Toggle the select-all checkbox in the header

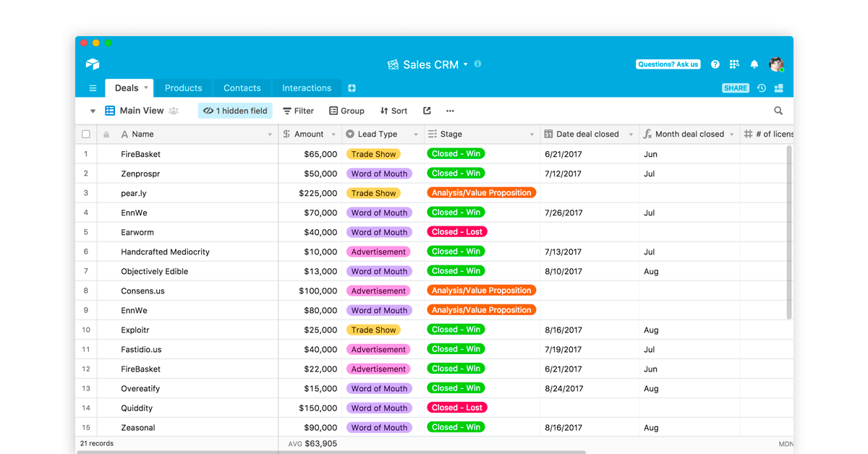click(x=85, y=134)
